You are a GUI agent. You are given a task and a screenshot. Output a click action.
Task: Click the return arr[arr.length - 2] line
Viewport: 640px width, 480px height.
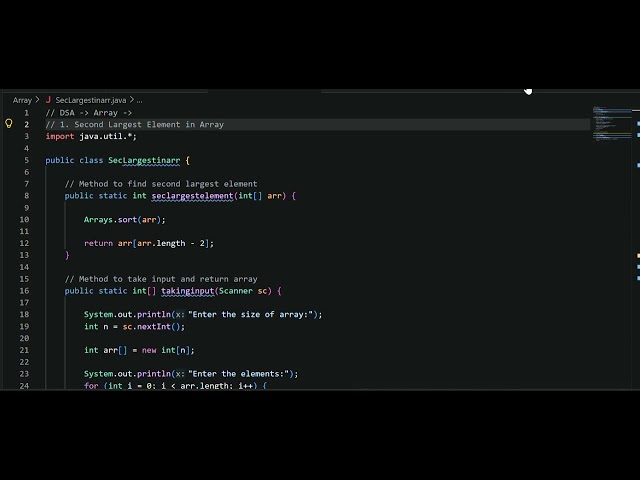[x=149, y=243]
